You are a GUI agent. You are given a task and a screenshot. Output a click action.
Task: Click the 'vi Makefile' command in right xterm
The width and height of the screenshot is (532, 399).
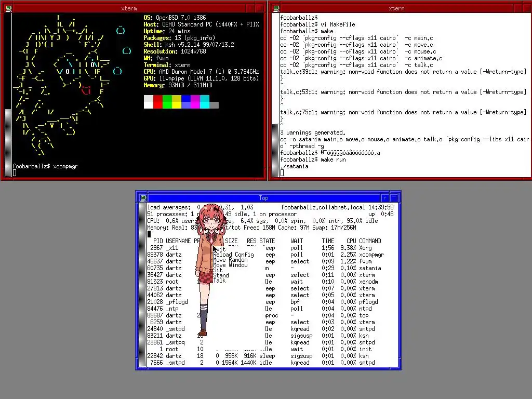pyautogui.click(x=338, y=24)
